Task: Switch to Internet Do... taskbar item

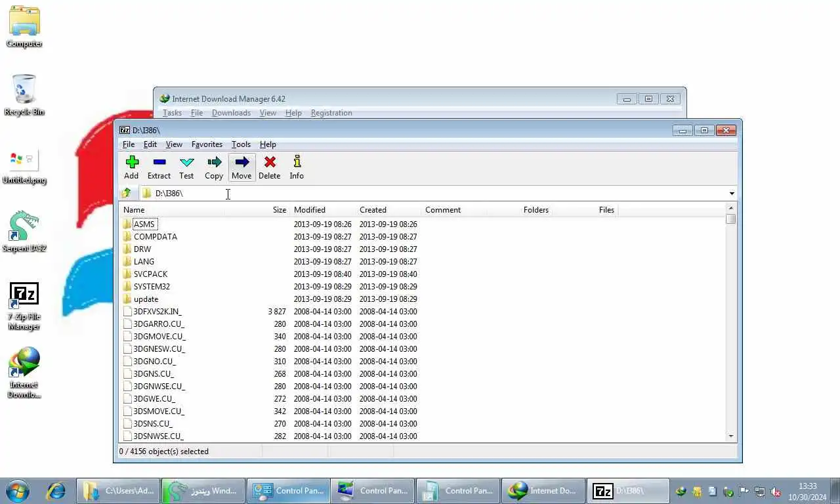Action: 543,491
